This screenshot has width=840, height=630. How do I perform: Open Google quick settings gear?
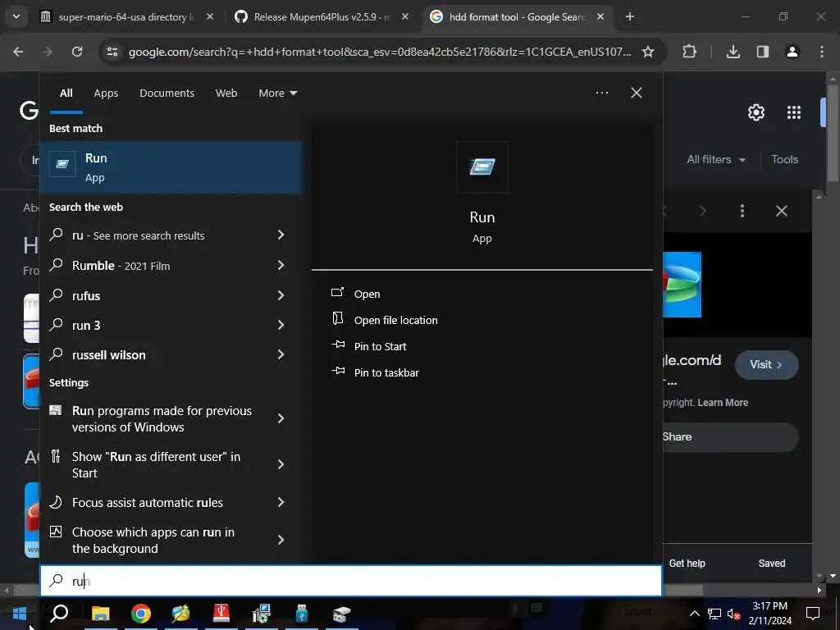tap(756, 112)
